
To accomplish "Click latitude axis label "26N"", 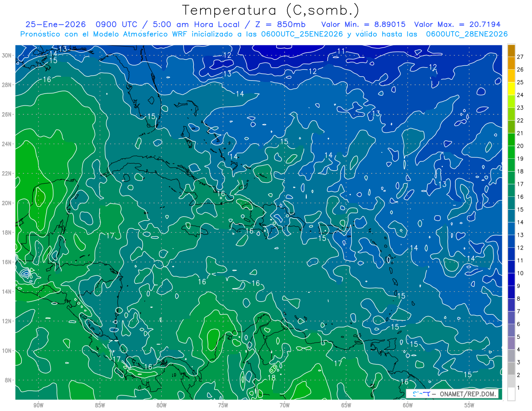I will point(8,114).
